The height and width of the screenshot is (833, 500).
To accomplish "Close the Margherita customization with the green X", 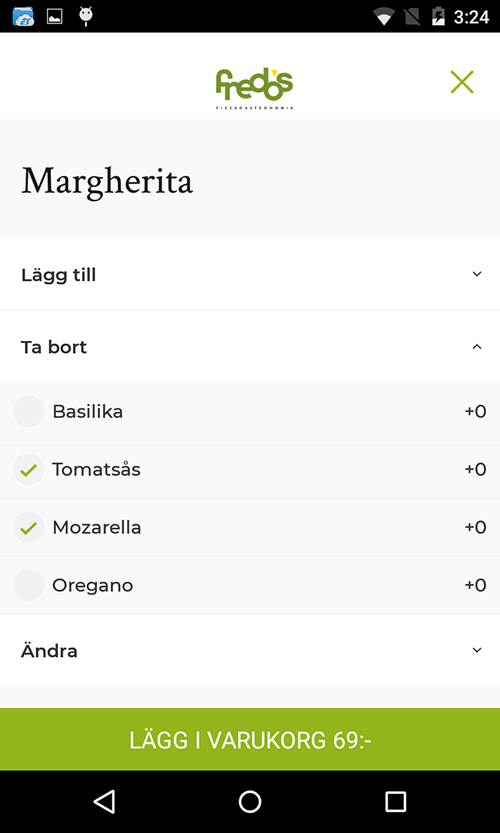I will tap(462, 82).
